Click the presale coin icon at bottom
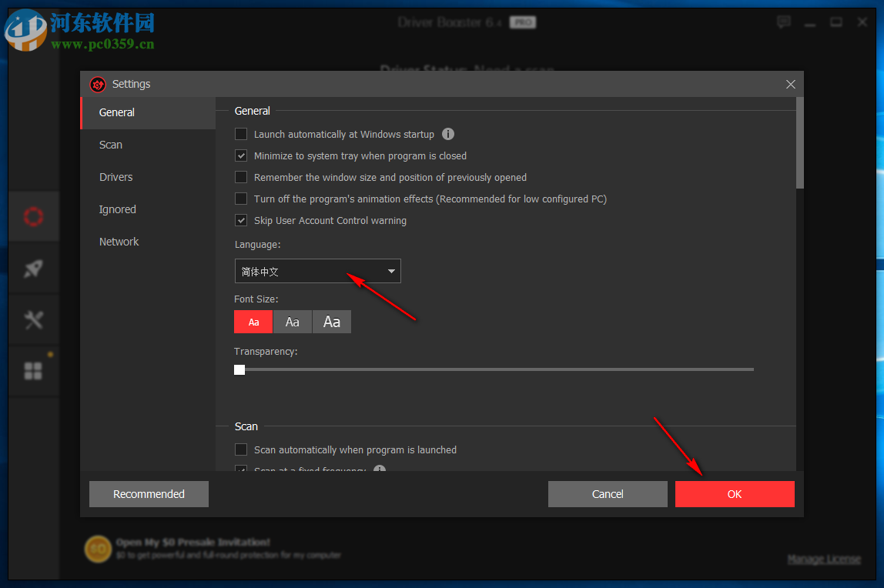884x588 pixels. click(x=98, y=549)
